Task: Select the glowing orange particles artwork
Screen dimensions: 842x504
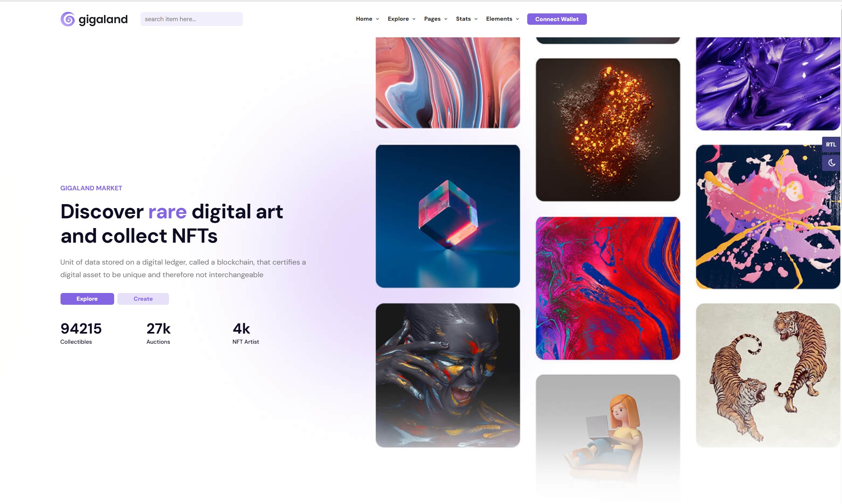Action: [608, 129]
